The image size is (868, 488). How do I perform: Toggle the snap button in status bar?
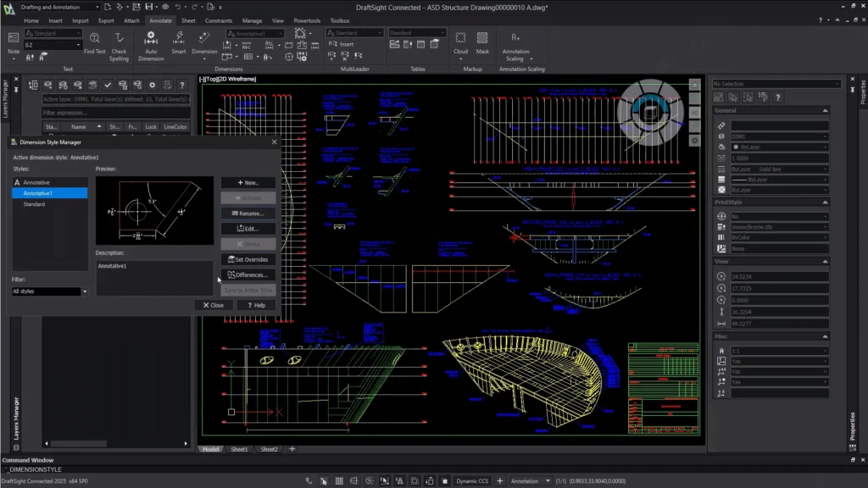point(323,481)
